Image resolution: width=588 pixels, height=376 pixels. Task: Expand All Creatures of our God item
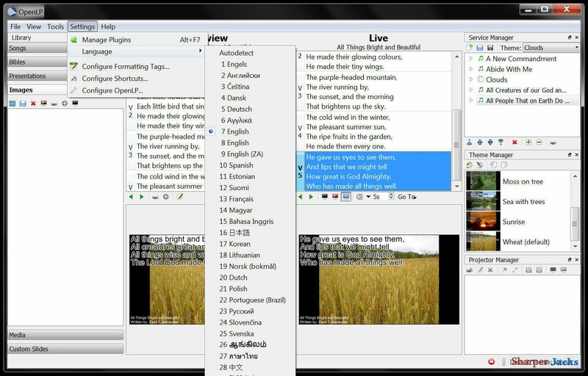tap(471, 90)
